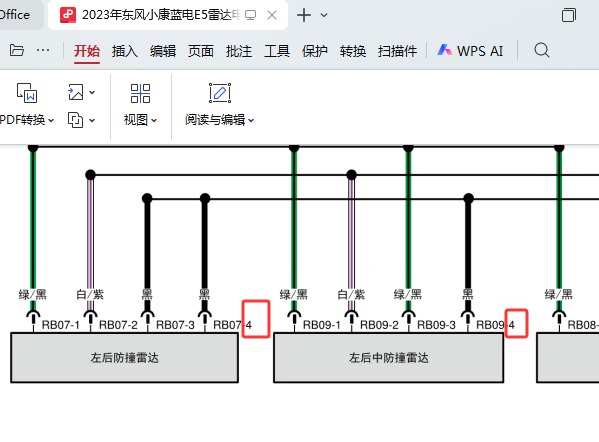Select the 转换 tab
Image resolution: width=599 pixels, height=442 pixels.
pyautogui.click(x=353, y=51)
